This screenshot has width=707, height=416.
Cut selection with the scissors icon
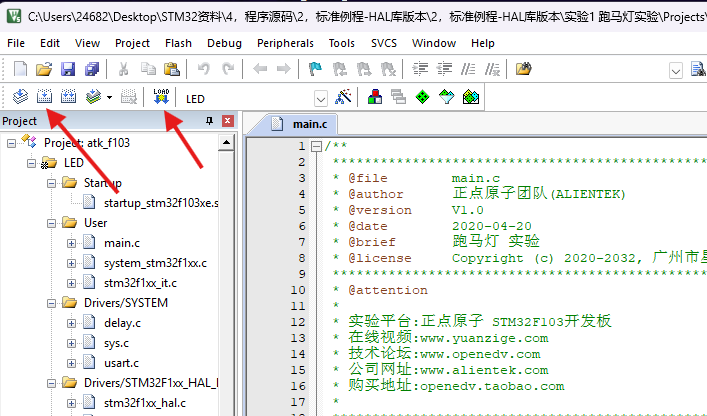click(x=123, y=69)
